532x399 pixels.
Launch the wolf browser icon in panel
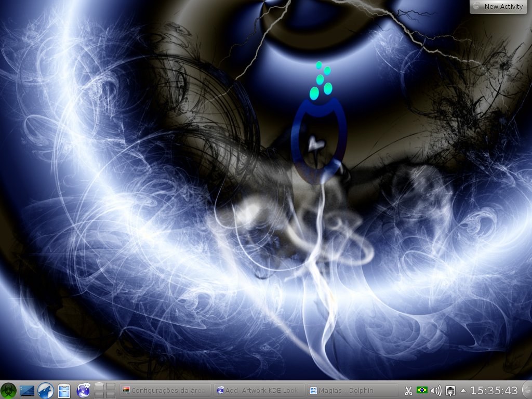[x=46, y=391]
